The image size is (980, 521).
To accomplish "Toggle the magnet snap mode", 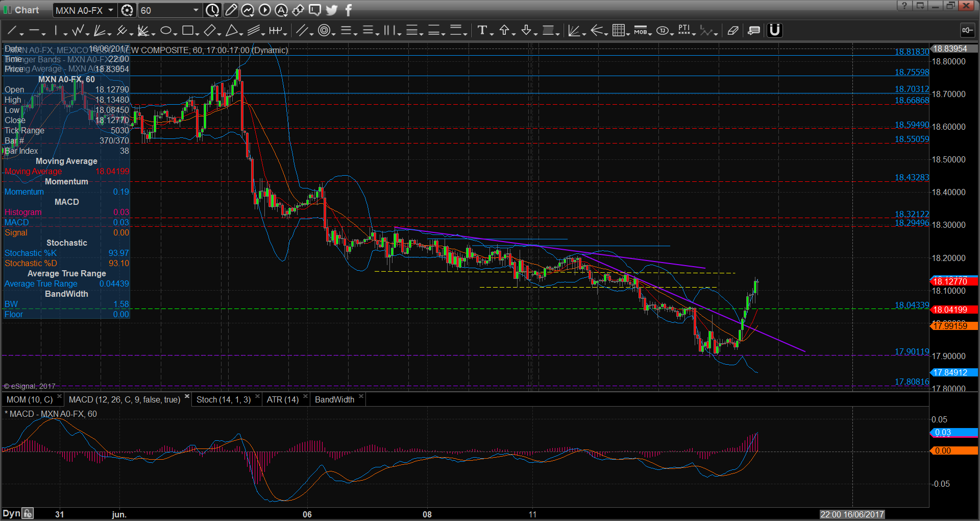I will pyautogui.click(x=775, y=31).
